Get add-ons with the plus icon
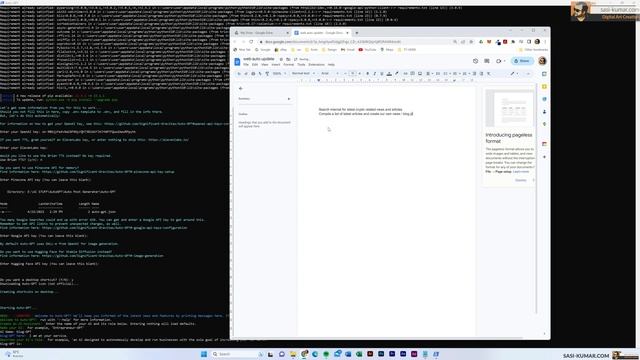640x360 pixels. (544, 157)
